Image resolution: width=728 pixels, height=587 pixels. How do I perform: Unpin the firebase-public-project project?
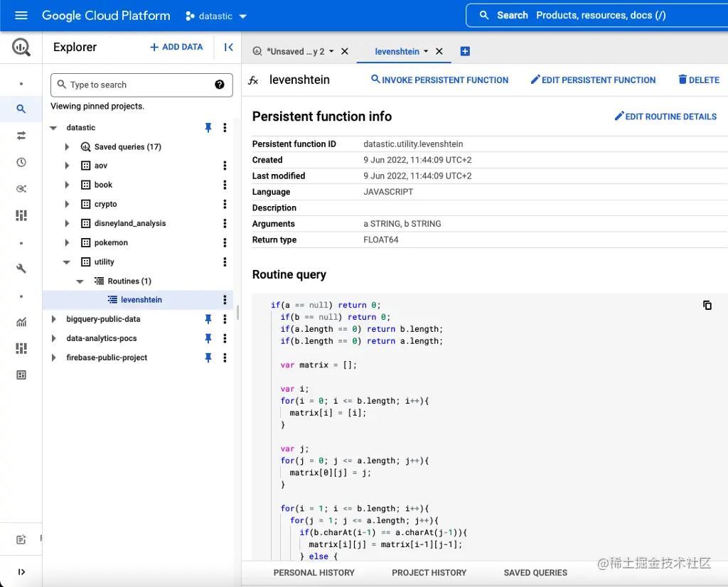click(x=208, y=357)
